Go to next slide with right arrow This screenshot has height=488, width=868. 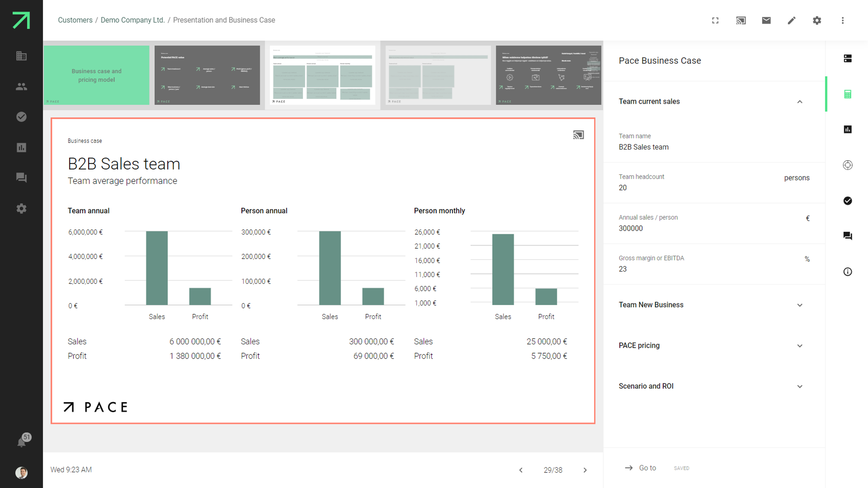pos(585,470)
